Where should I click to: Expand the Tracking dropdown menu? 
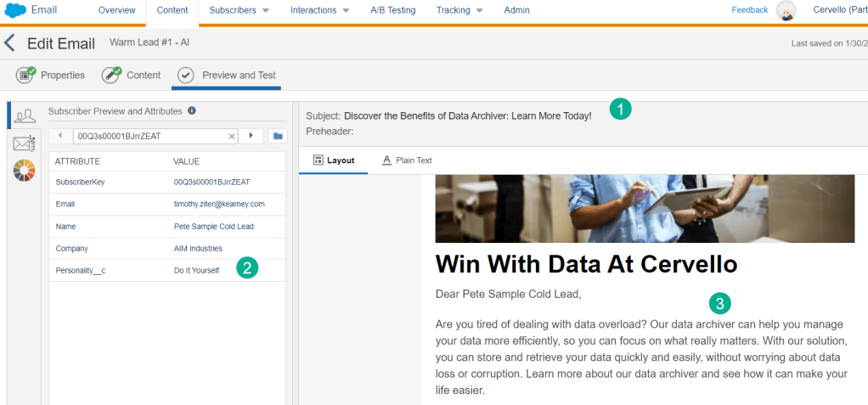(x=459, y=11)
